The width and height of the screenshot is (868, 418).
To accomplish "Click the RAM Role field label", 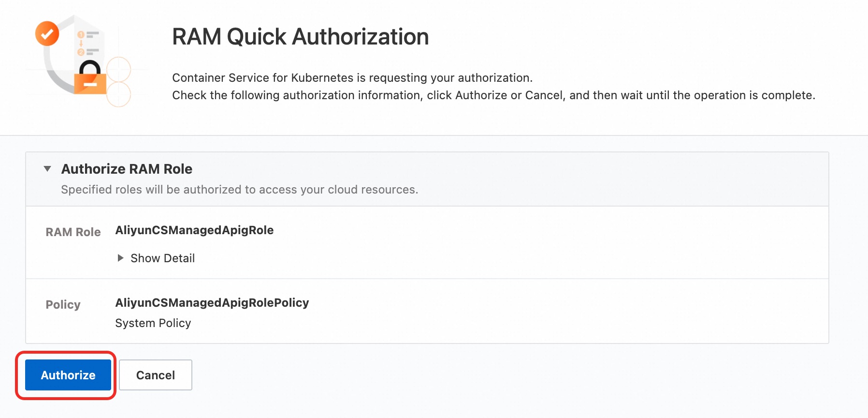I will click(73, 232).
